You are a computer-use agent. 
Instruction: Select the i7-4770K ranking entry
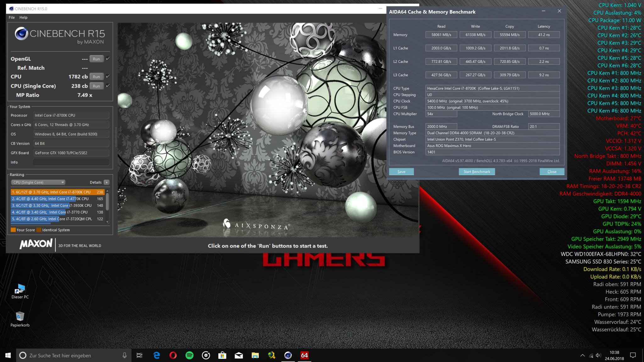[58, 199]
